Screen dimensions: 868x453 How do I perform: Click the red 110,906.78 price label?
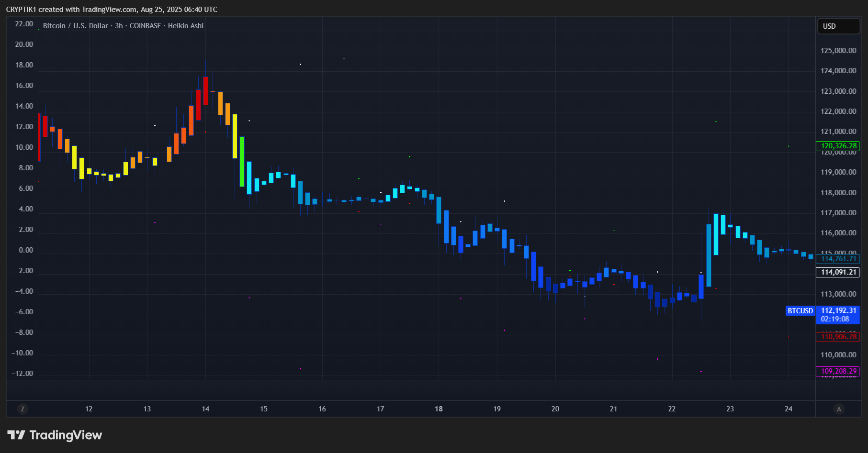(838, 337)
